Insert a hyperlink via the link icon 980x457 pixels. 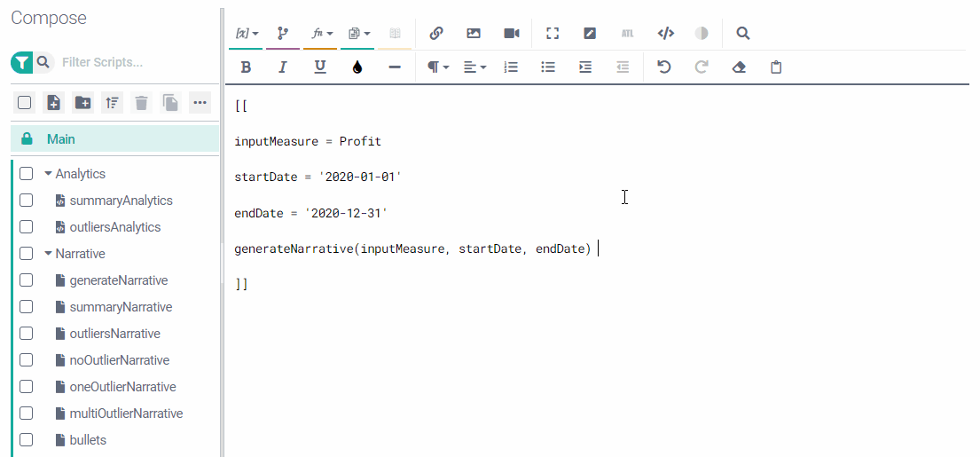(436, 34)
